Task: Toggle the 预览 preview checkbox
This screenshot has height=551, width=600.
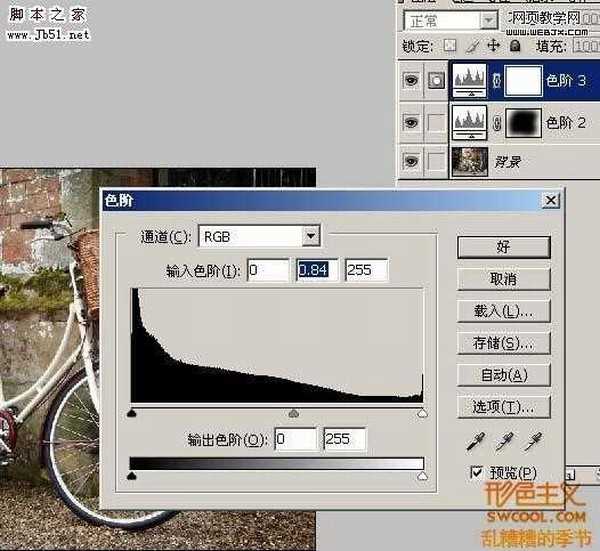Action: point(476,472)
